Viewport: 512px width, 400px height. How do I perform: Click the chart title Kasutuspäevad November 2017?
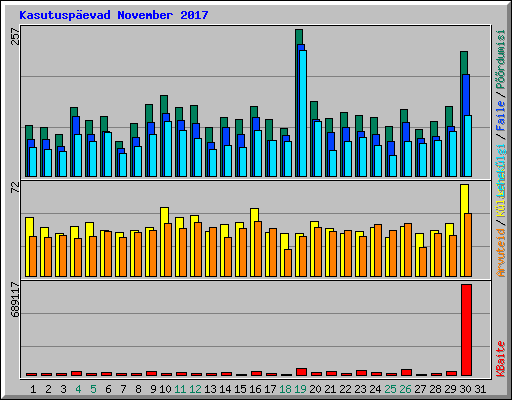[114, 15]
